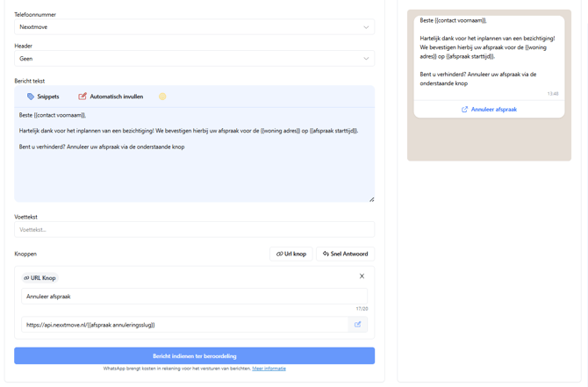
Task: Click the api.nexxtmove.nl URL field
Action: click(184, 325)
